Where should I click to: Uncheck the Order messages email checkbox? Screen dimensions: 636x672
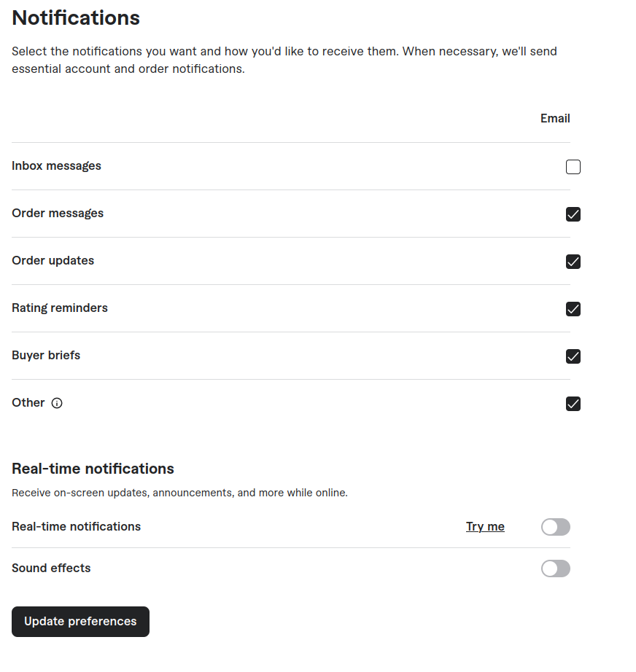point(573,214)
